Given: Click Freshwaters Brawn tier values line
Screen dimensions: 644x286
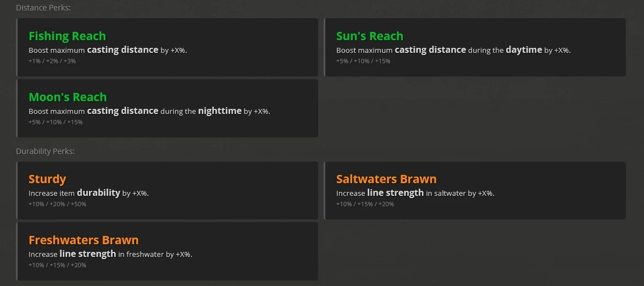Looking at the screenshot, I should [x=58, y=265].
